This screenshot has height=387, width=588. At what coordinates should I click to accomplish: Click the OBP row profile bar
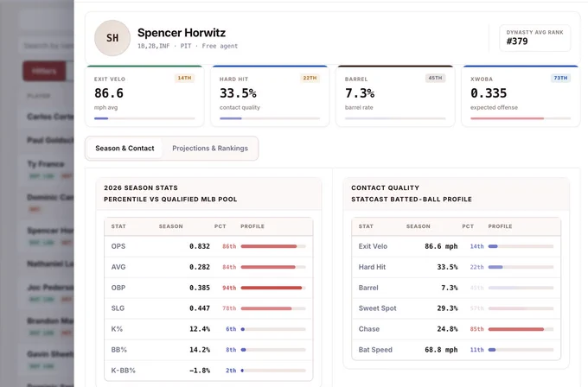(x=273, y=288)
